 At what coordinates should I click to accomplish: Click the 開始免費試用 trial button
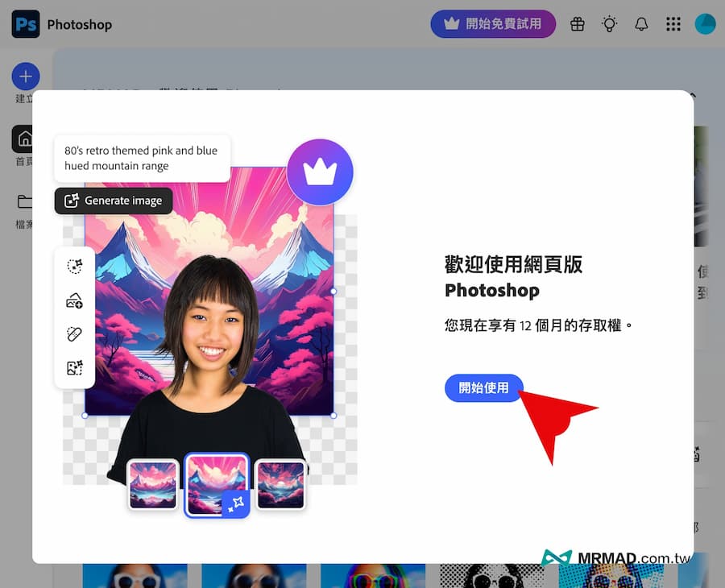coord(493,24)
